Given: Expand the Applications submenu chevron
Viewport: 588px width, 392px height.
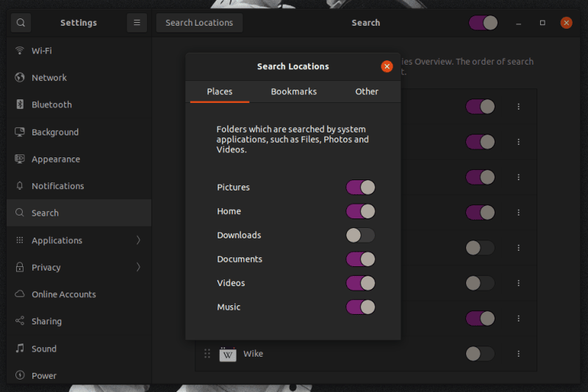Looking at the screenshot, I should (138, 240).
